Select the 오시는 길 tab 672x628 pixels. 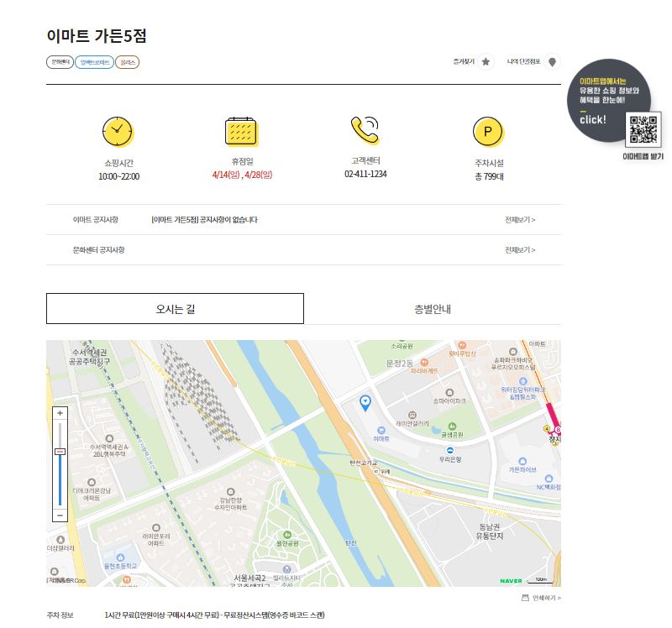click(175, 308)
